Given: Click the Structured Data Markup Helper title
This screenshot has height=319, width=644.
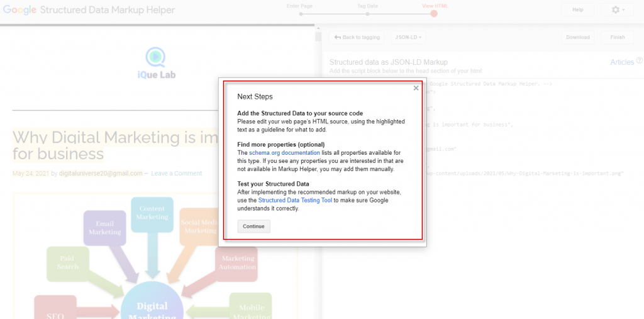Looking at the screenshot, I should pos(108,10).
